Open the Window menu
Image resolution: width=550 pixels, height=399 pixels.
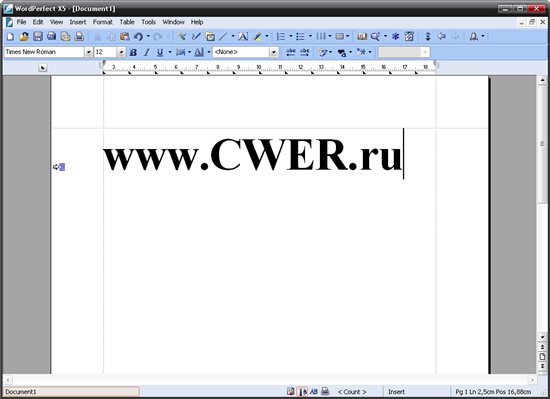click(173, 22)
